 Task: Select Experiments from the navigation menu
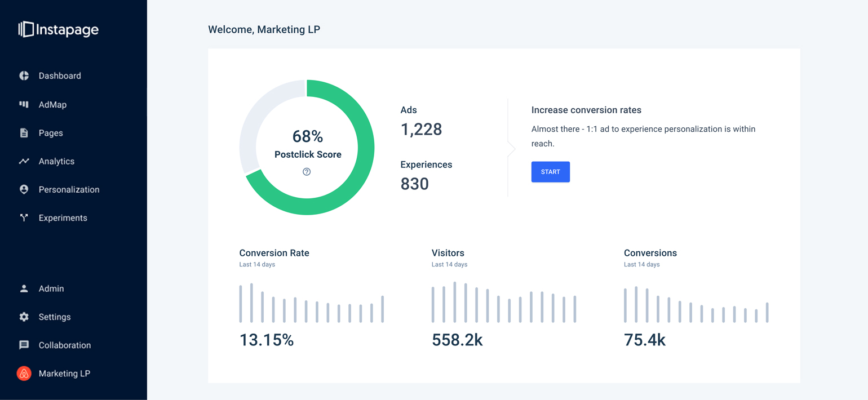pyautogui.click(x=63, y=218)
